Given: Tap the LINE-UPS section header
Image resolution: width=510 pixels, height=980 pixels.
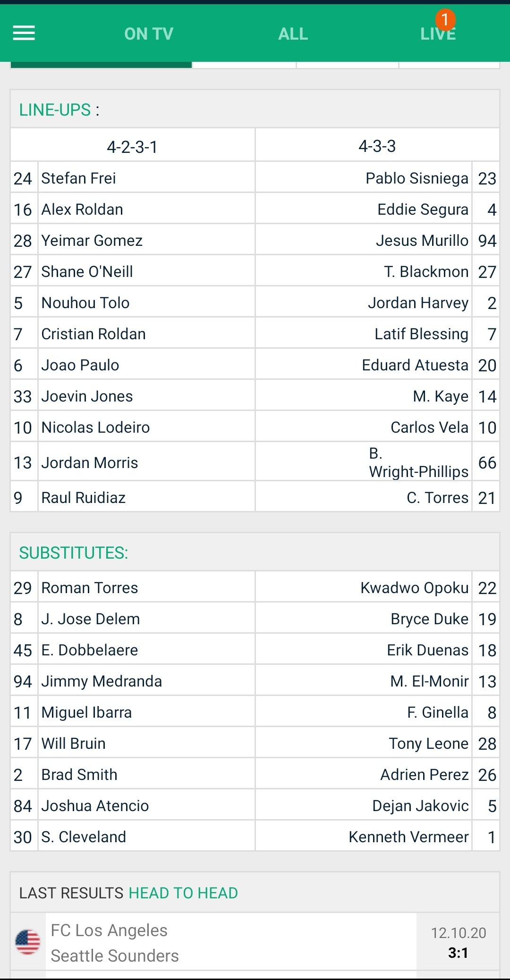Looking at the screenshot, I should pos(59,109).
